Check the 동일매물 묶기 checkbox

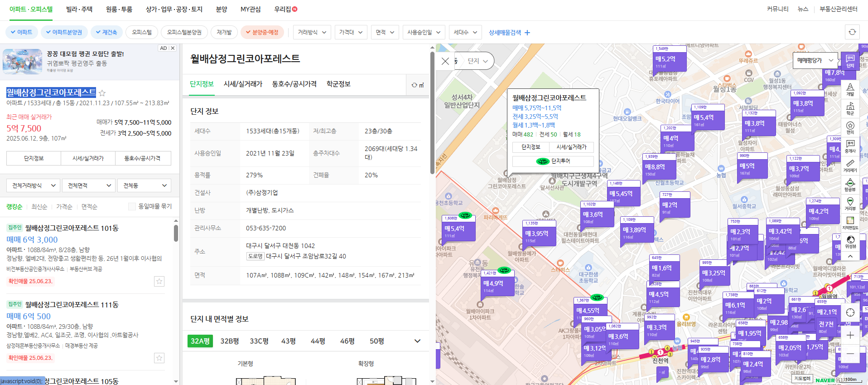tap(132, 206)
